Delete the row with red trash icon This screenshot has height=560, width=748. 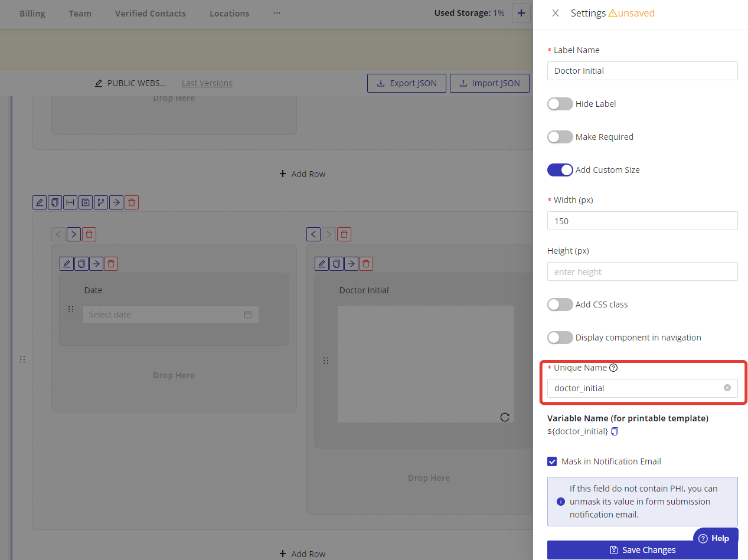[132, 202]
